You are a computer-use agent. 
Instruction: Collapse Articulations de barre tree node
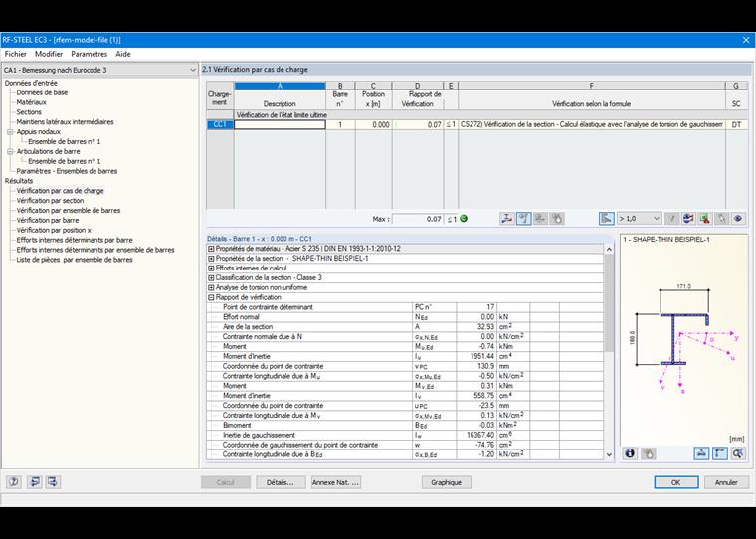click(x=10, y=151)
